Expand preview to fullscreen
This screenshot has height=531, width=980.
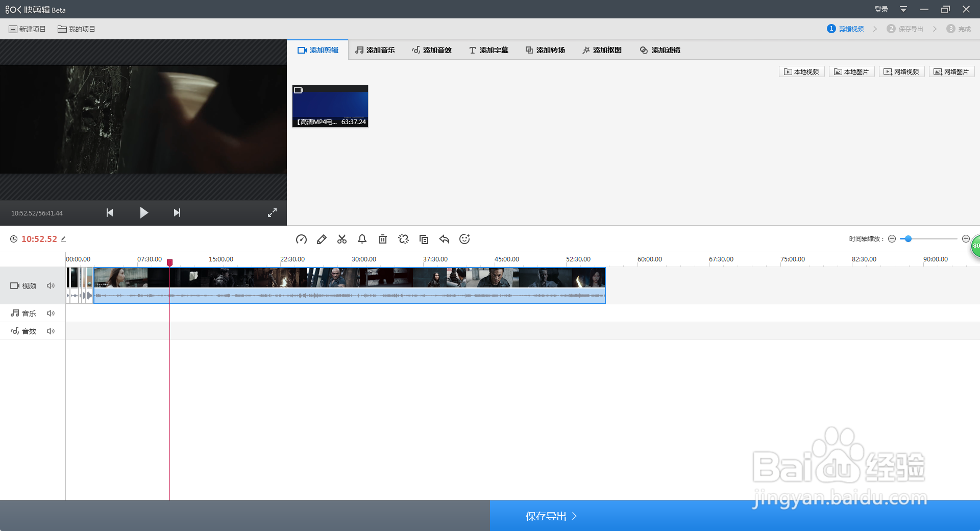click(273, 213)
